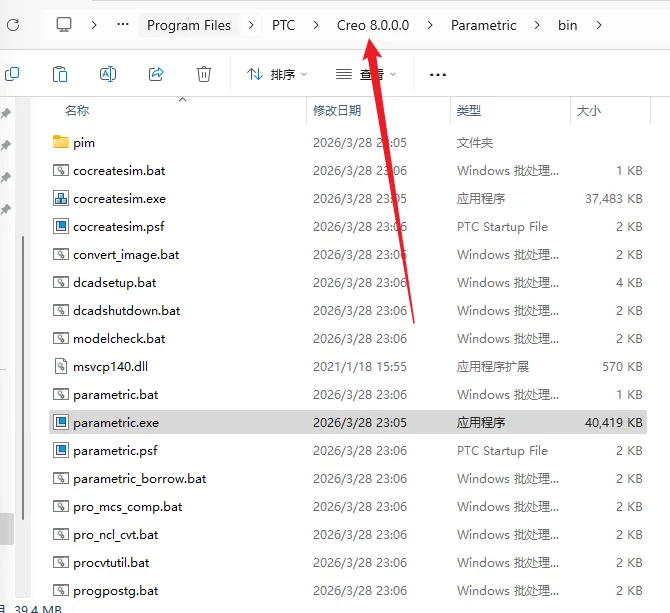Click the Share toolbar icon
The height and width of the screenshot is (613, 670).
click(x=156, y=74)
